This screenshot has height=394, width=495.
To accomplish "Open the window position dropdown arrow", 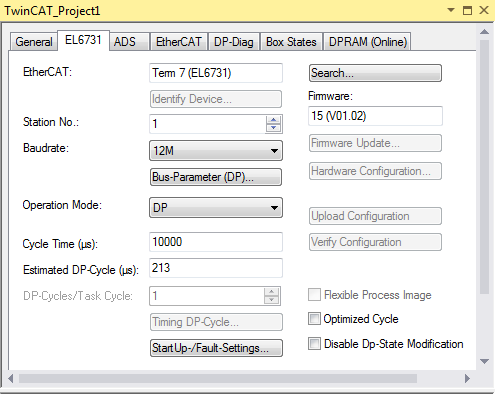I will click(451, 10).
